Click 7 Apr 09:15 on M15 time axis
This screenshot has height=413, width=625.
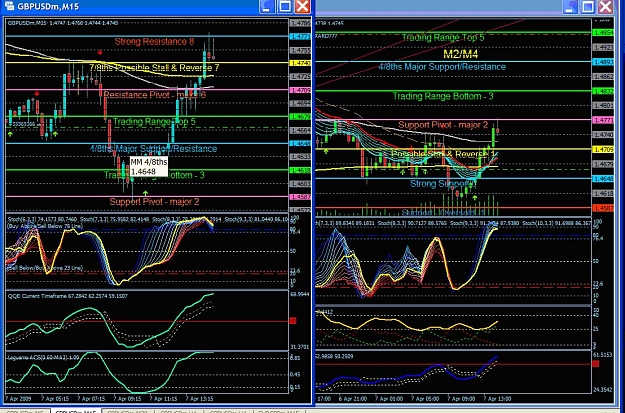(127, 399)
